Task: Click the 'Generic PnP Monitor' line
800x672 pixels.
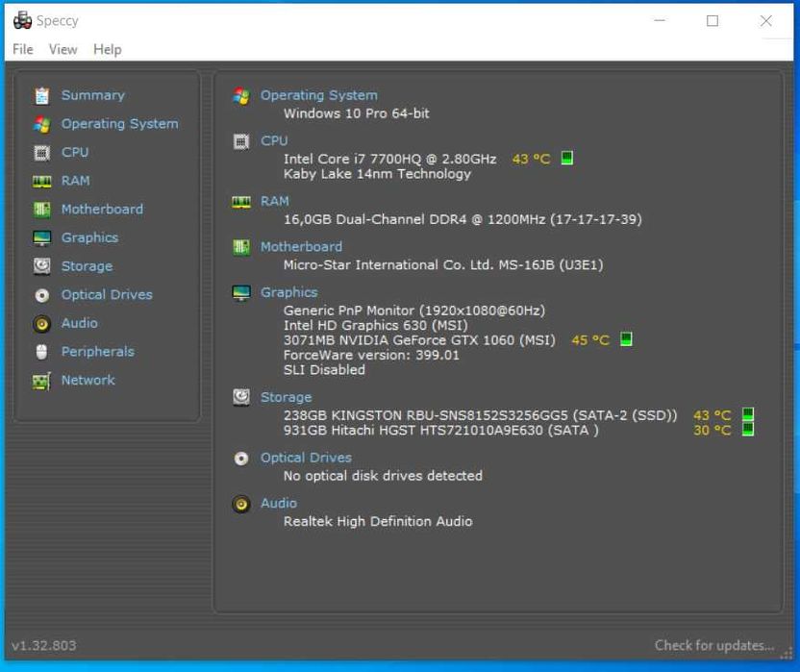Action: point(414,311)
